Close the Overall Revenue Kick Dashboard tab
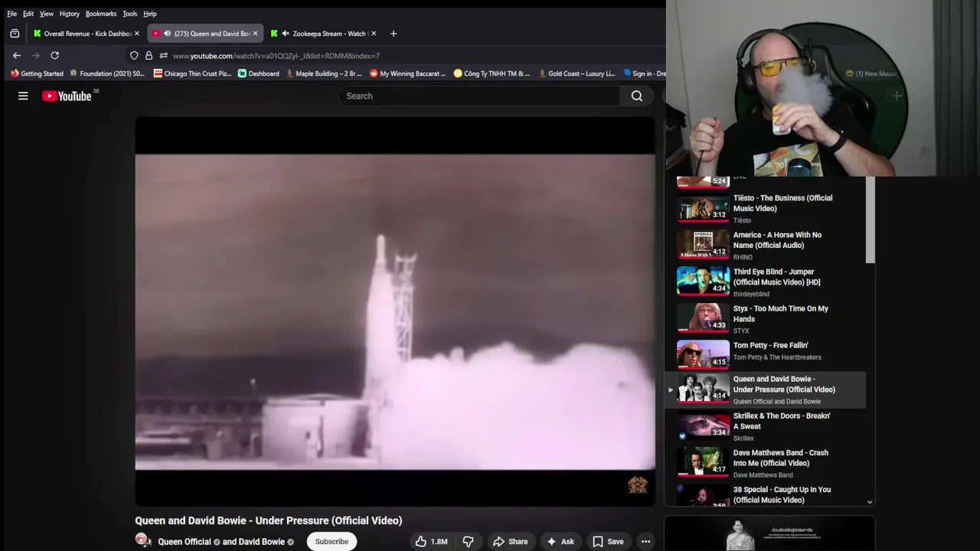 point(137,34)
